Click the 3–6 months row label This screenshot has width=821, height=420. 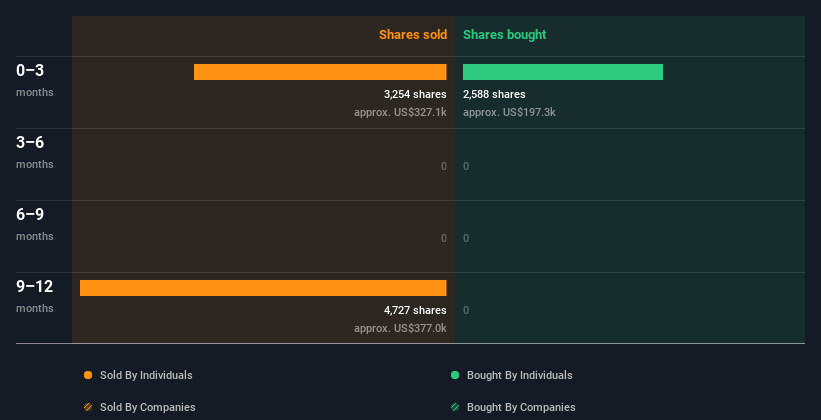35,152
